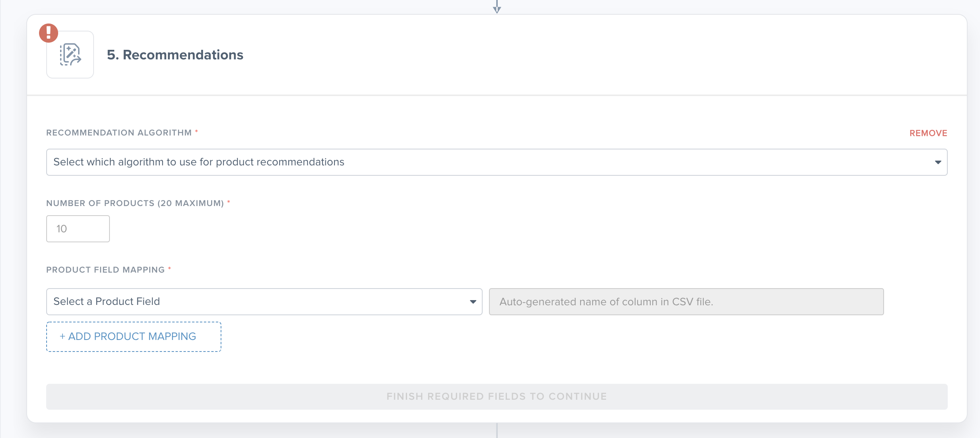Click the '5. Recommendations' step title
This screenshot has width=980, height=438.
(175, 55)
